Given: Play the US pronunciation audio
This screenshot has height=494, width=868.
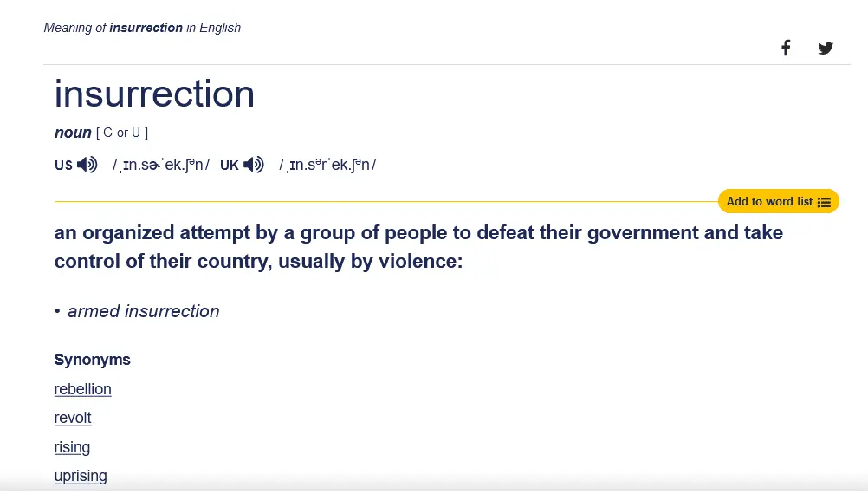Looking at the screenshot, I should pyautogui.click(x=87, y=165).
